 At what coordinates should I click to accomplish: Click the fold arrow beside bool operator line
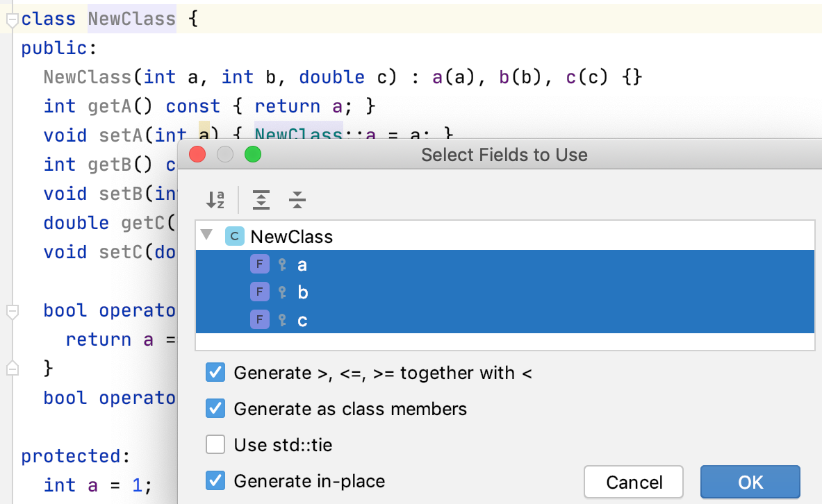[x=11, y=310]
